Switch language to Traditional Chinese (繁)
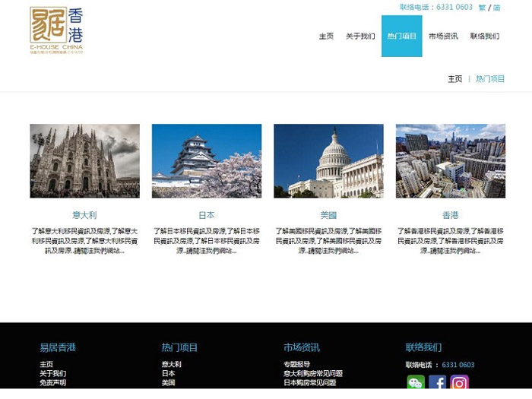Viewport: 532px width, 399px height. [482, 8]
